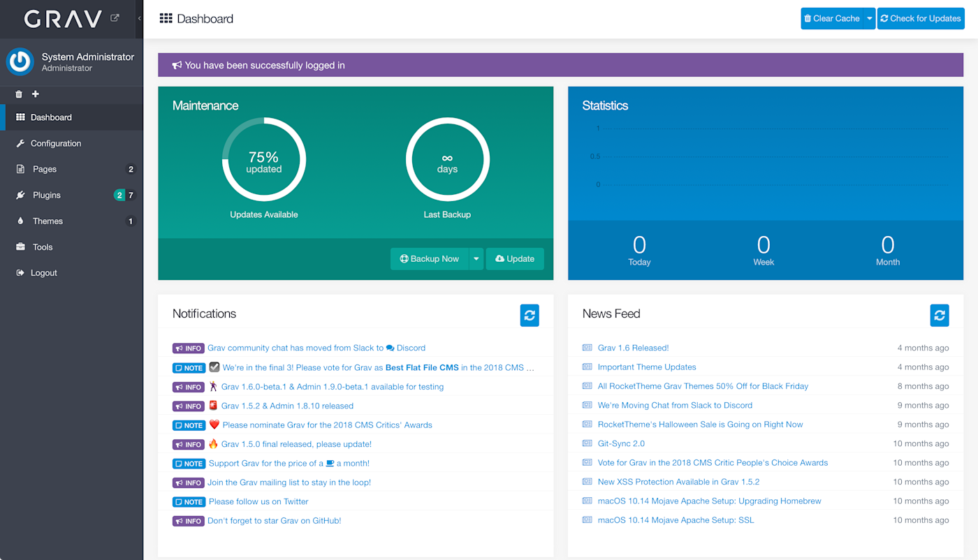Click the INFO tag on the Discord notification
Viewport: 978px width, 560px height.
point(188,348)
